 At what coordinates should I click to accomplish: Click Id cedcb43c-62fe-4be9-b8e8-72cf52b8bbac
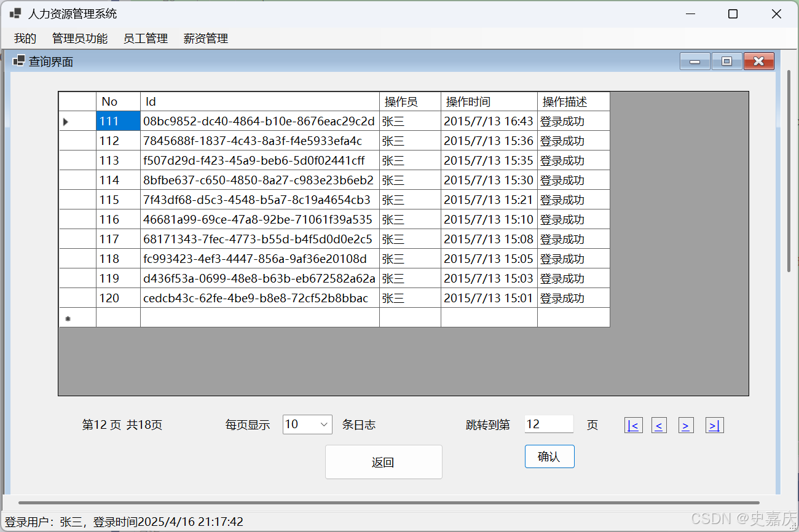[260, 298]
